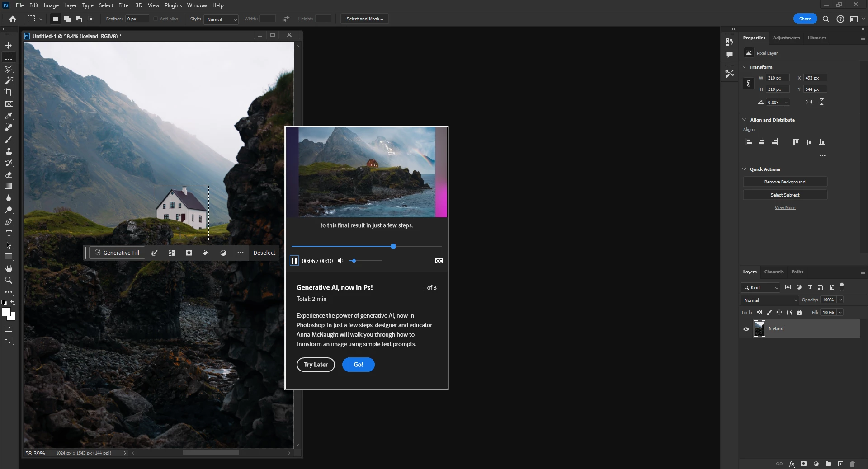This screenshot has width=868, height=469.
Task: Select the Hand tool
Action: pyautogui.click(x=9, y=268)
